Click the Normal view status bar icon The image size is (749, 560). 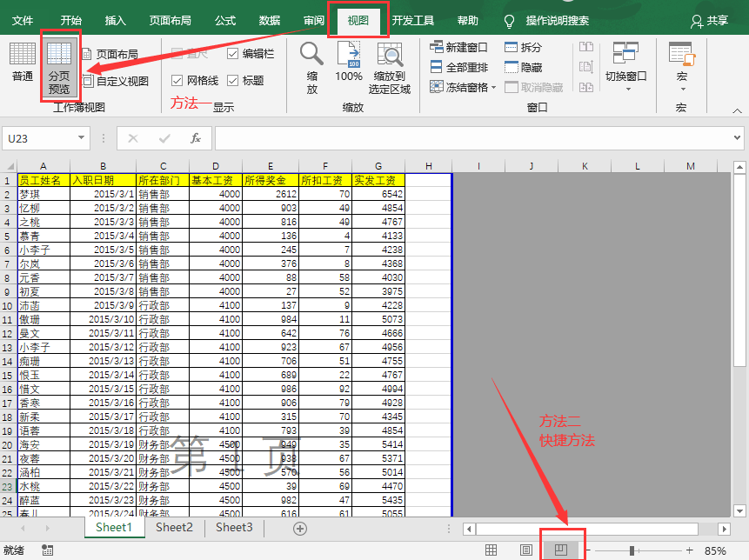tap(491, 550)
